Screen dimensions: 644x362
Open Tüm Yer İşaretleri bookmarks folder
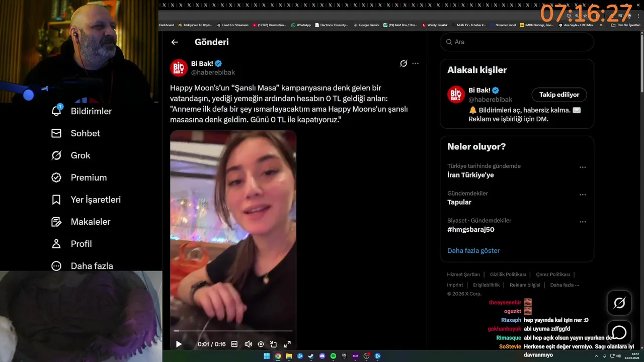click(626, 25)
